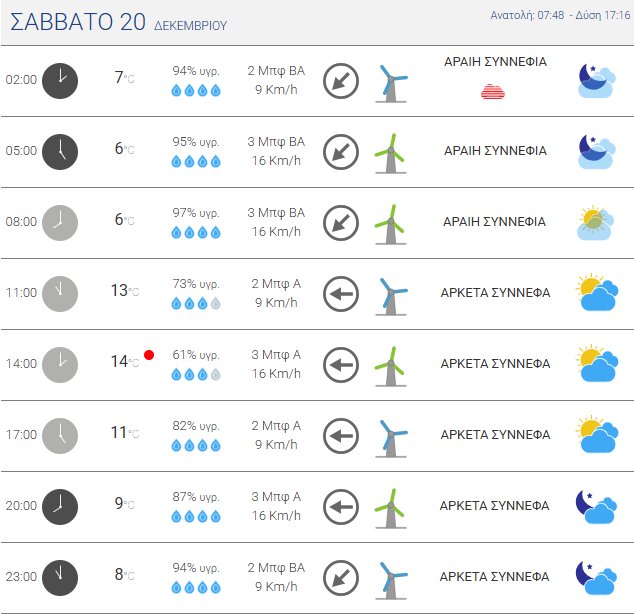
Task: Click the 97% humidity value at 08:00
Action: pos(195,213)
